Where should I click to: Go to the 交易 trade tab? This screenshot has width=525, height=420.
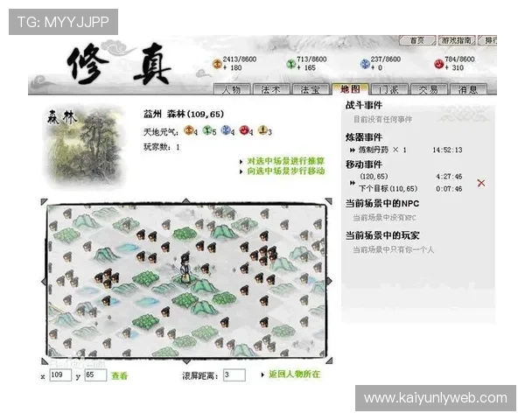coord(429,89)
